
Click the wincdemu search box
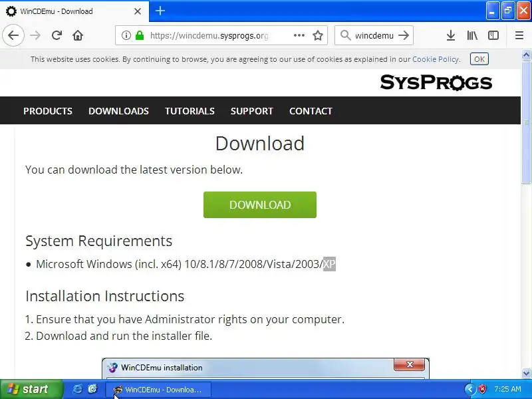pos(374,35)
